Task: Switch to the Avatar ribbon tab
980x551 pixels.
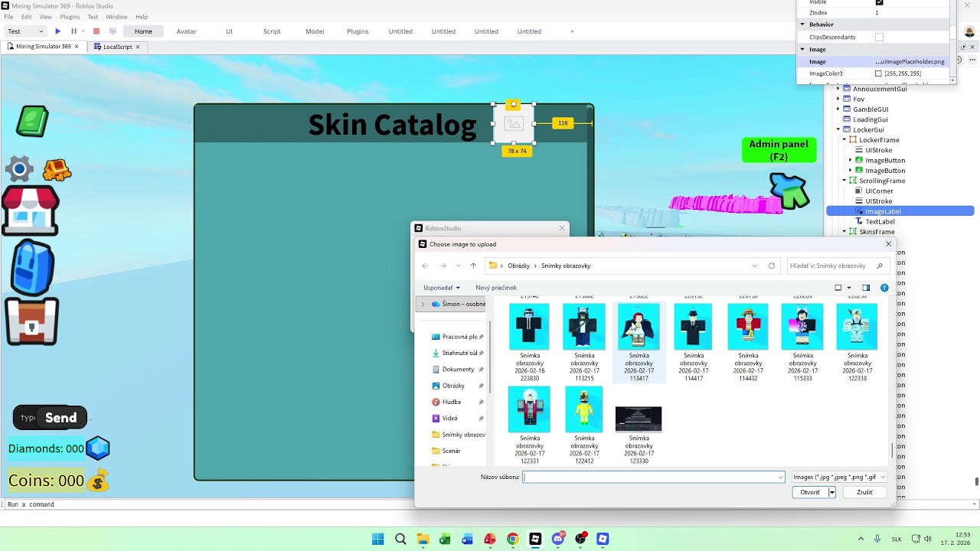Action: click(x=186, y=31)
